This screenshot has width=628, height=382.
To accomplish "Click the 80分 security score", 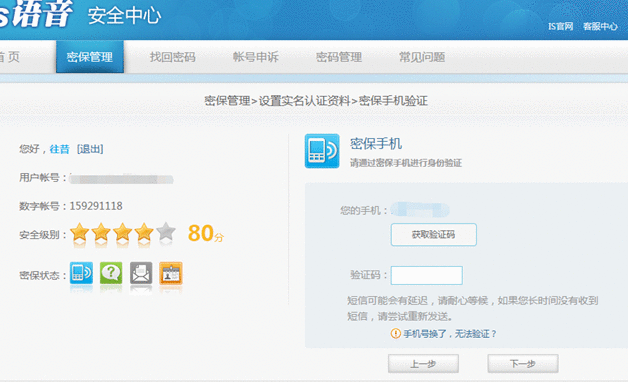I will [x=206, y=233].
